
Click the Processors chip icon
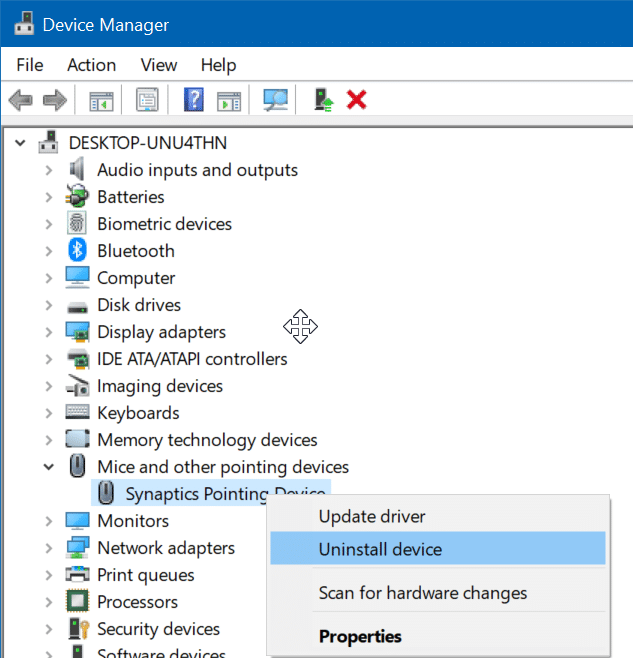77,601
